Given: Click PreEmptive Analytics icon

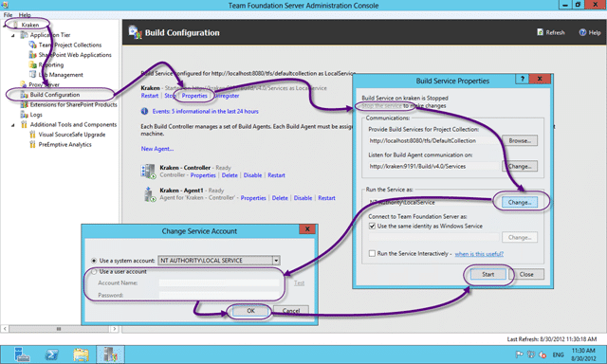Looking at the screenshot, I should tap(33, 145).
